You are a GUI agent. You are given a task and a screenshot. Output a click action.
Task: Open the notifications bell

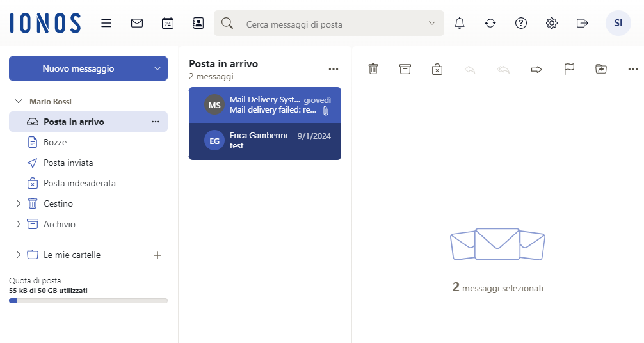coord(460,23)
